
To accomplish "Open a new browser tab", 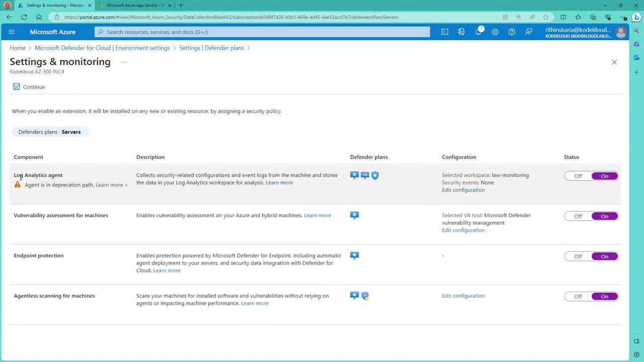I will 181,5.
